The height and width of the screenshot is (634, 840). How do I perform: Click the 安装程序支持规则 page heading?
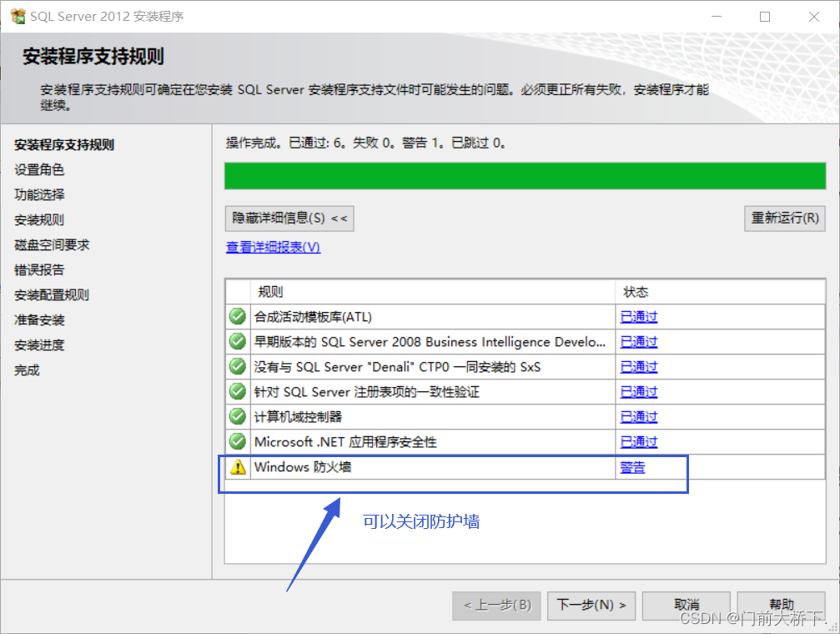coord(93,56)
